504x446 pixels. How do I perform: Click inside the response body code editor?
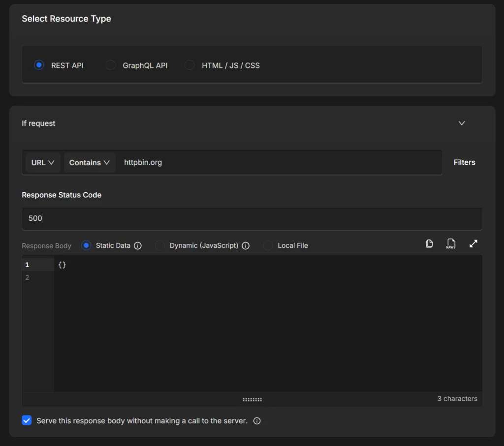click(268, 323)
